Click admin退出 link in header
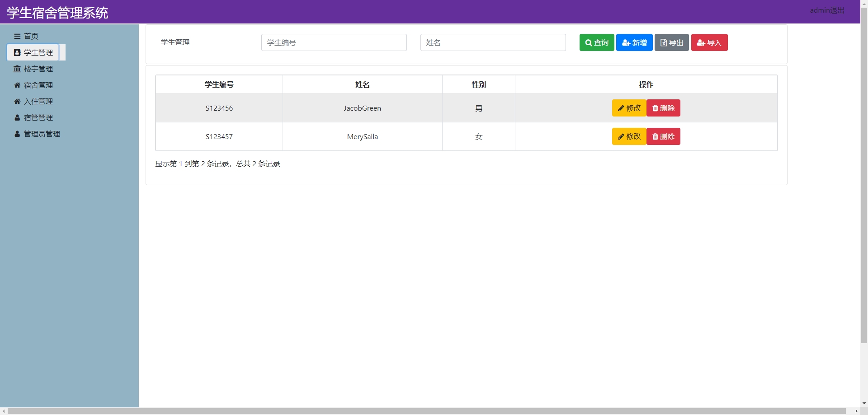The width and height of the screenshot is (868, 415). click(x=827, y=10)
